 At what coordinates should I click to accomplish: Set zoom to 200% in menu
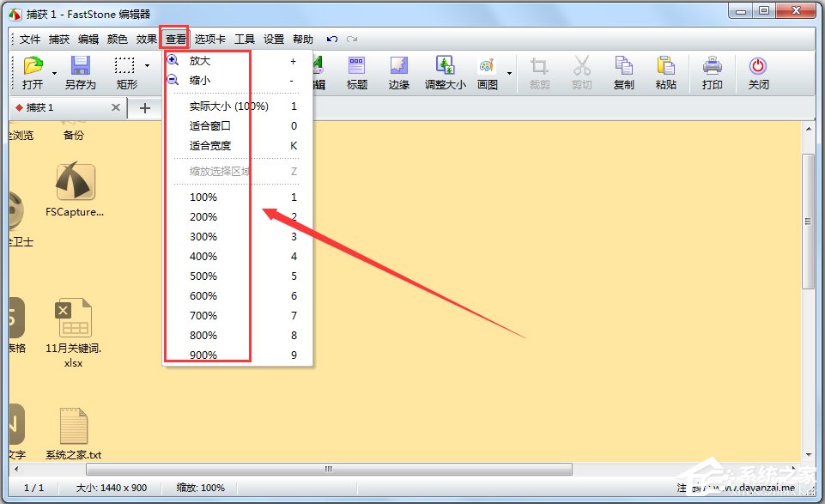(x=238, y=216)
